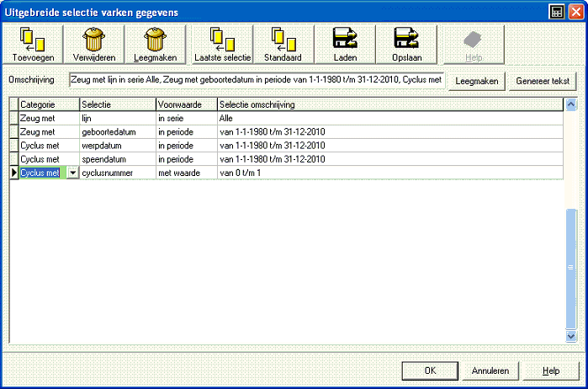Click the Categorie column header

tap(49, 104)
